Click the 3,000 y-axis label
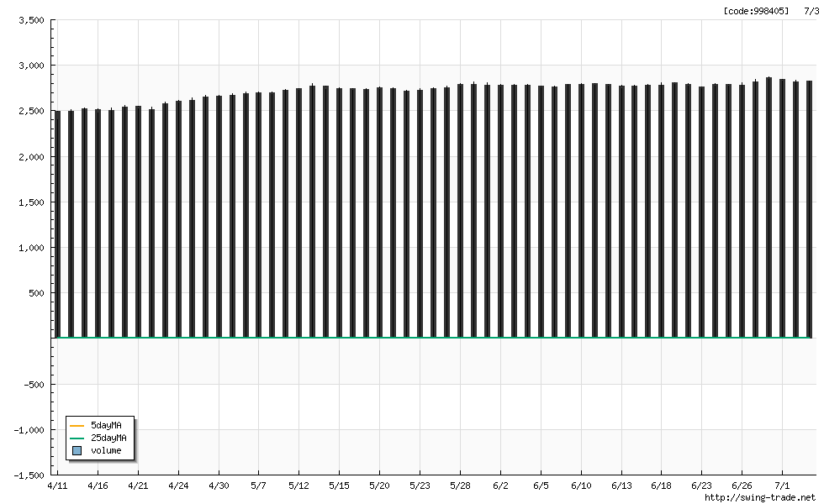 (x=32, y=66)
